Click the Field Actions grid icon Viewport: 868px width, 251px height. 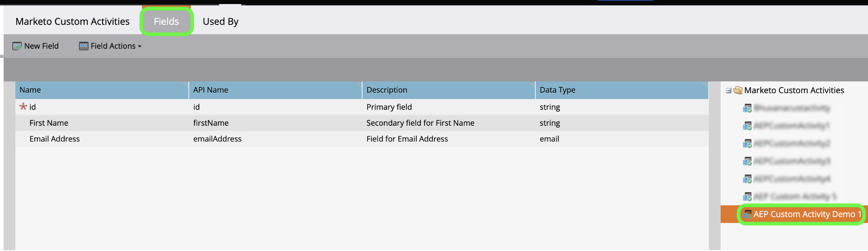tap(84, 46)
